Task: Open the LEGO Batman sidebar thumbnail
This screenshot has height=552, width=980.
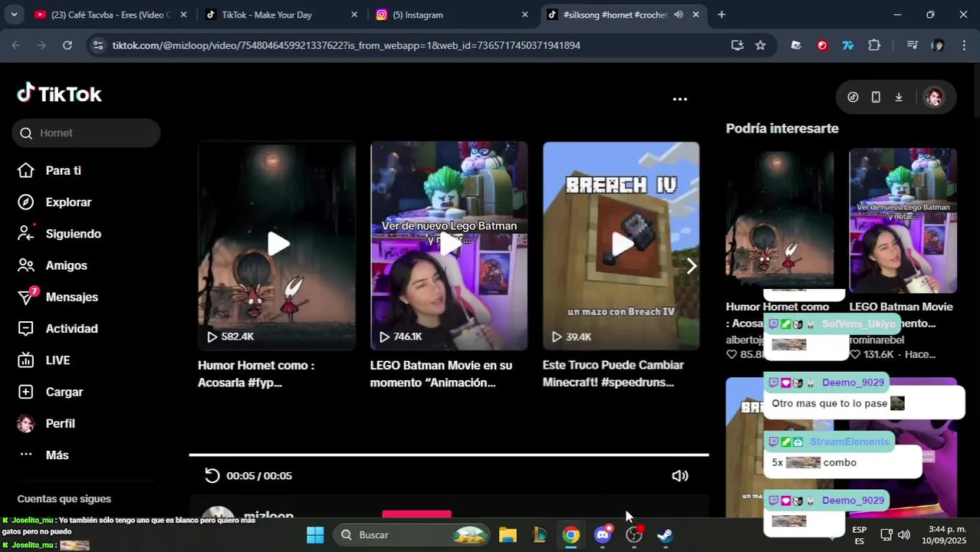Action: [x=903, y=220]
